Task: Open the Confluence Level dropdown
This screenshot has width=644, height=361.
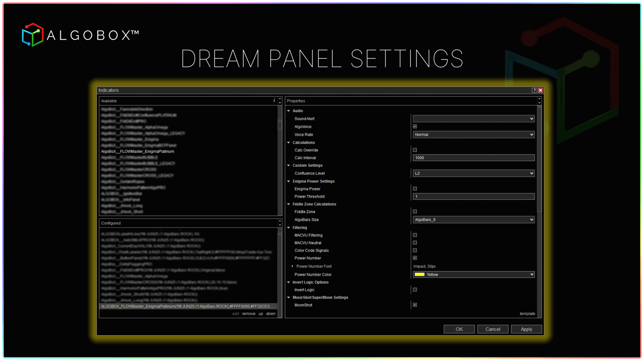Action: 473,173
